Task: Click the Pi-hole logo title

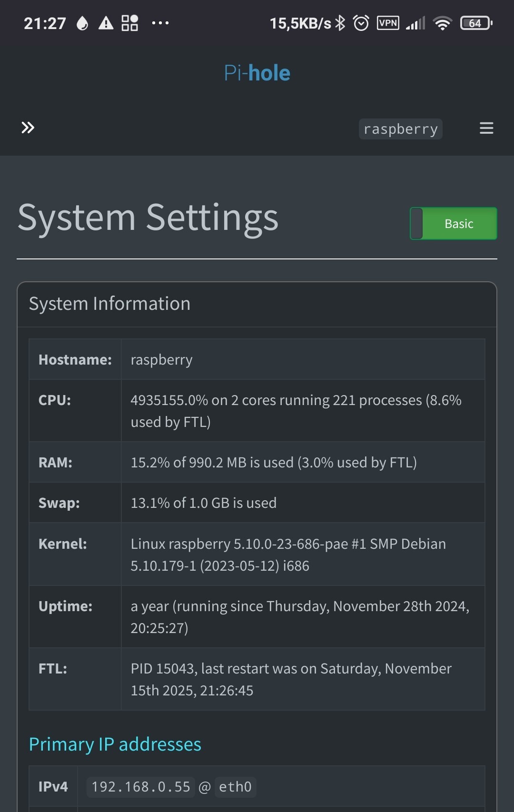Action: tap(257, 73)
